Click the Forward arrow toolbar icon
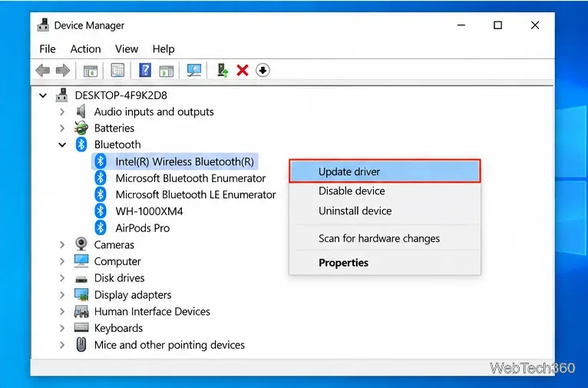 tap(63, 70)
